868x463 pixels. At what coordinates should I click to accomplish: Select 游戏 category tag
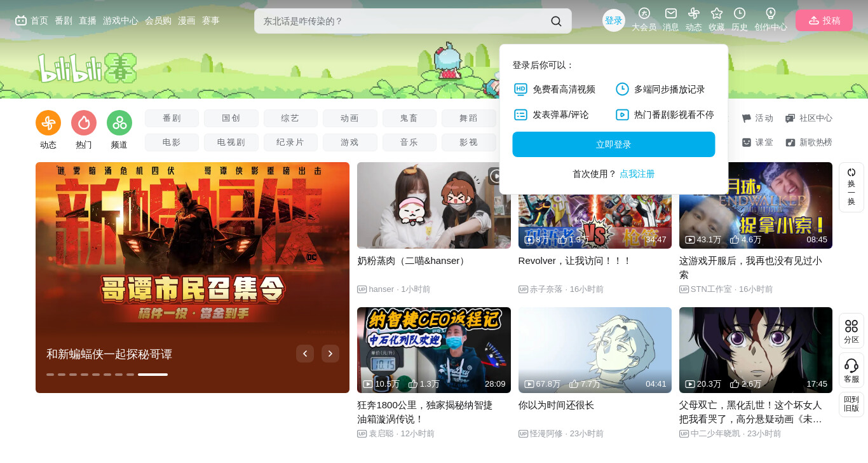pos(350,142)
